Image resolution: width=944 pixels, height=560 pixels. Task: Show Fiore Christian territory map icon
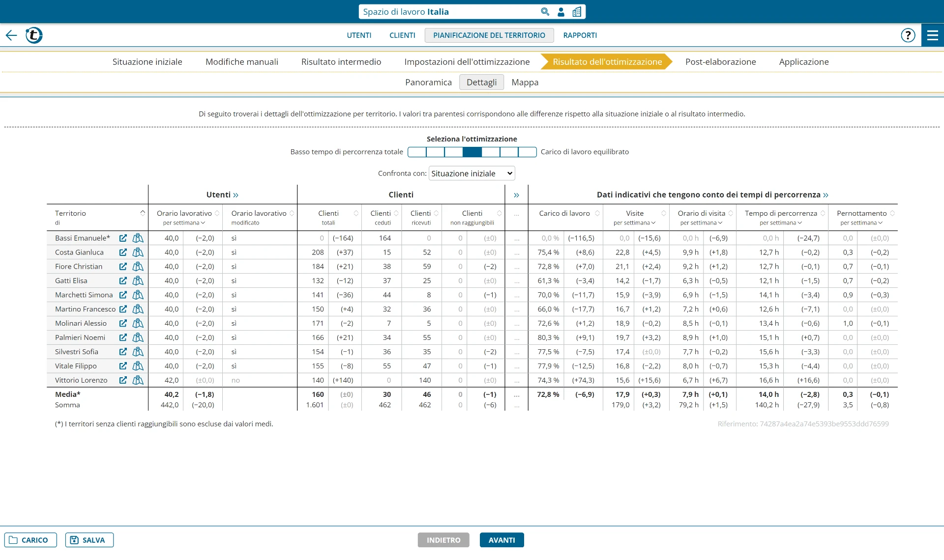(x=138, y=267)
